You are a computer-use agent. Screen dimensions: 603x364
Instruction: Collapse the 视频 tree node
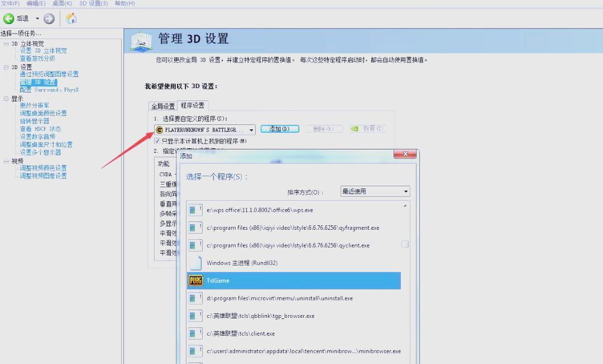6,162
